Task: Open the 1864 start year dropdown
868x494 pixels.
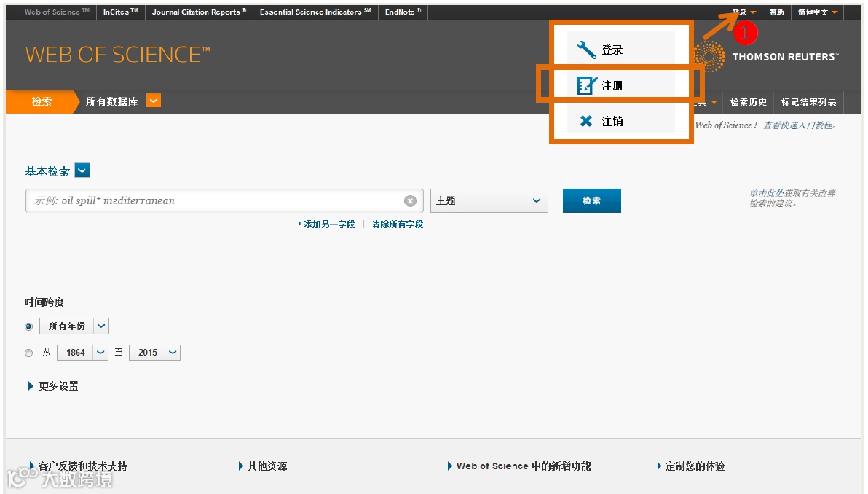Action: (x=100, y=352)
